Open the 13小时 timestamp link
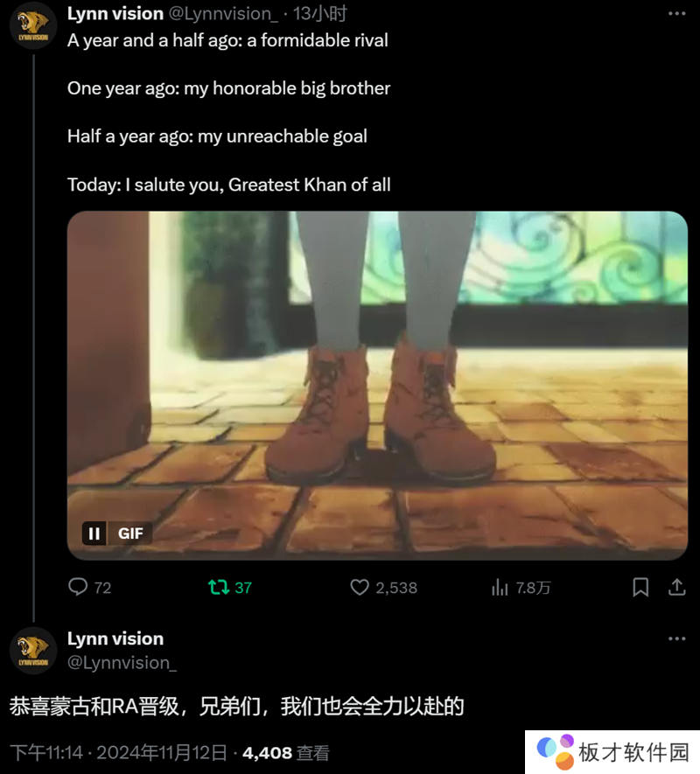This screenshot has width=700, height=774. 320,14
